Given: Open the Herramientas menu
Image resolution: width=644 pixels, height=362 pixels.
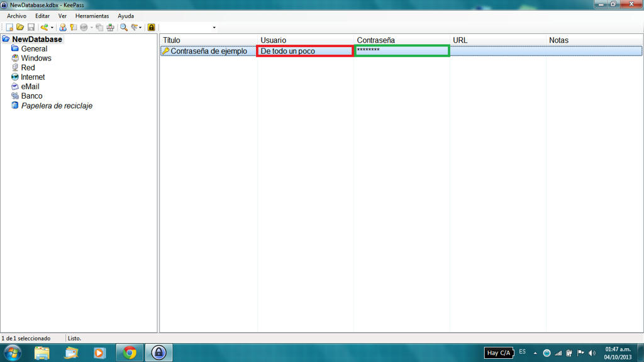Looking at the screenshot, I should coord(92,16).
